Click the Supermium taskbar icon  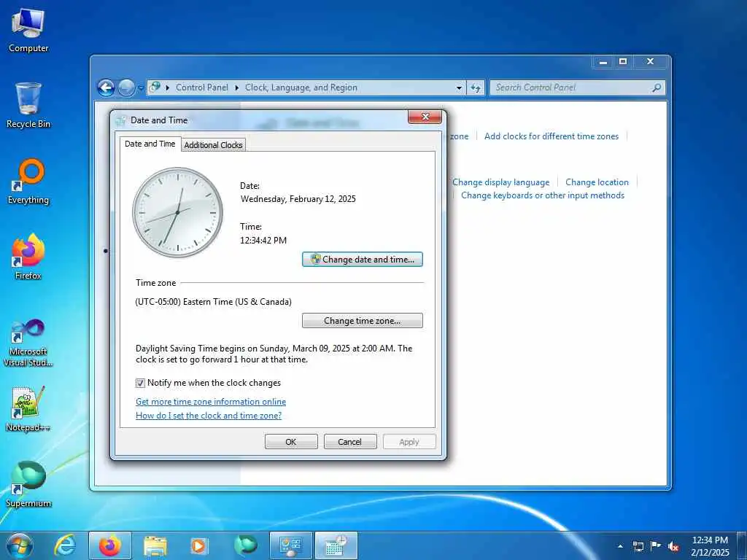click(x=245, y=545)
